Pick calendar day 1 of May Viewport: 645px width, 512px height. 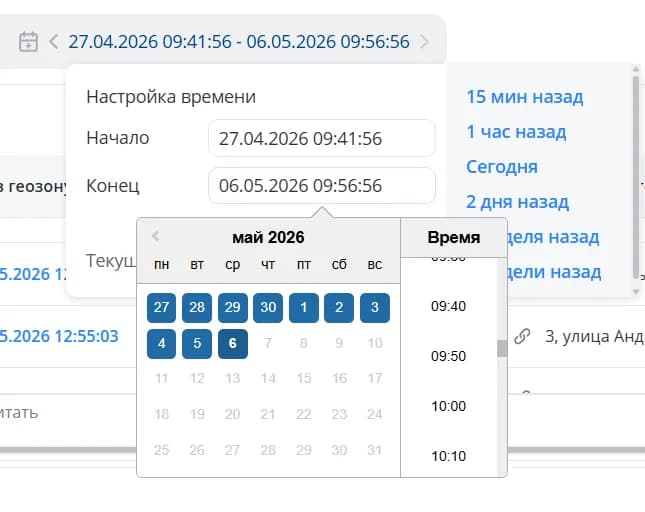pos(304,308)
